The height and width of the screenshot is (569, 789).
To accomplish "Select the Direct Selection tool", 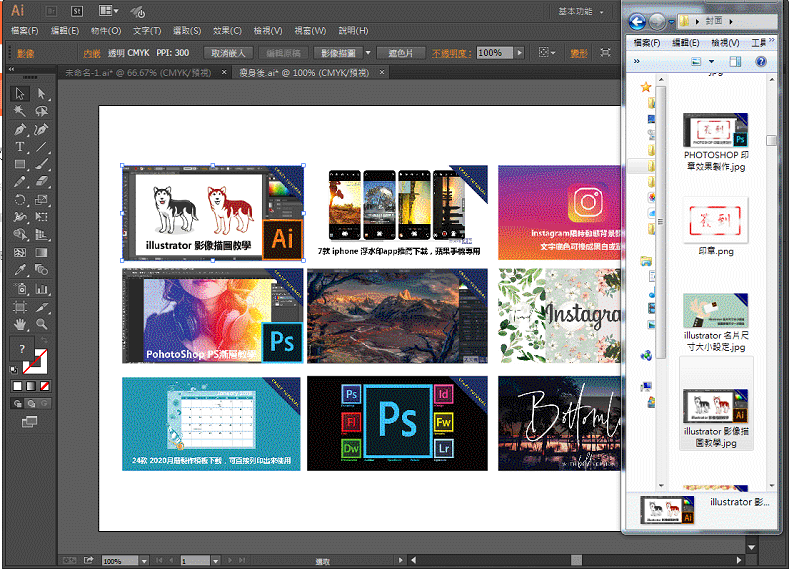I will pyautogui.click(x=41, y=94).
